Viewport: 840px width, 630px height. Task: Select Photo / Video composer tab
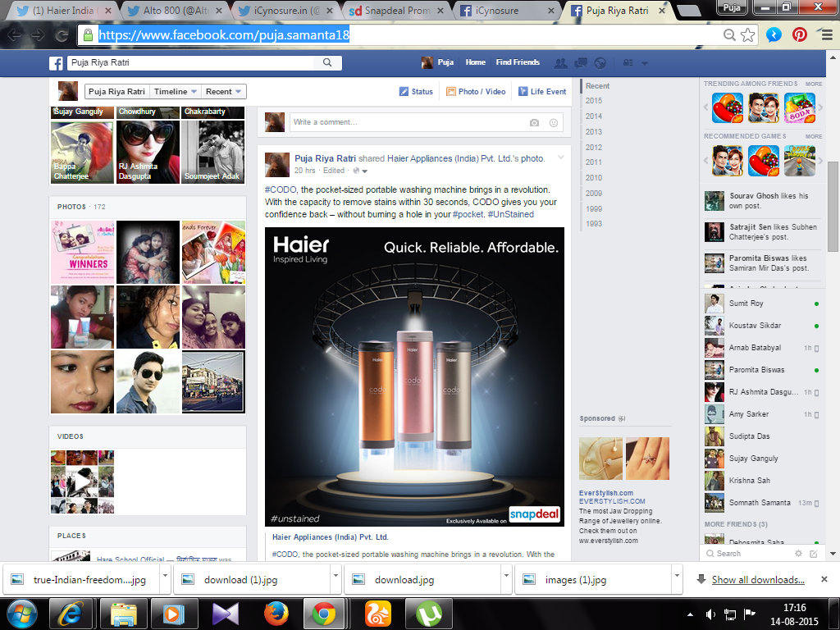pos(476,92)
